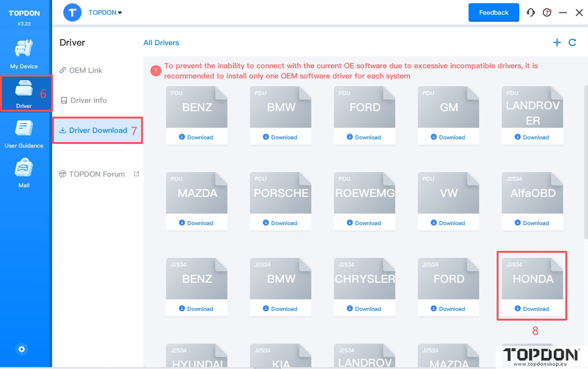The image size is (588, 369).
Task: Download the J2534 HONDA driver
Action: click(x=532, y=309)
